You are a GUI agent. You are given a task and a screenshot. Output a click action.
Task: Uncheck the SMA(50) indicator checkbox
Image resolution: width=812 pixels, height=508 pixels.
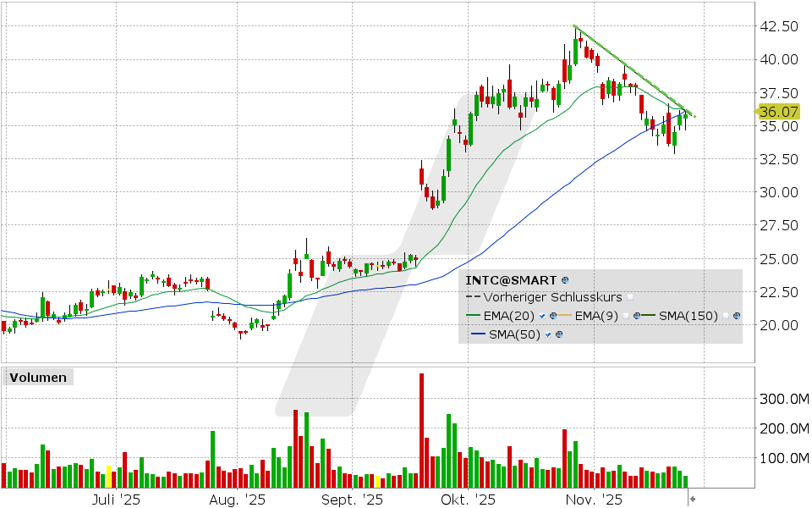[x=547, y=334]
